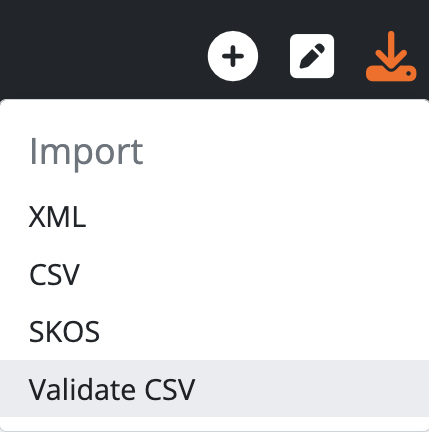Image resolution: width=429 pixels, height=432 pixels.
Task: Click the white square pencil icon
Action: 312,56
